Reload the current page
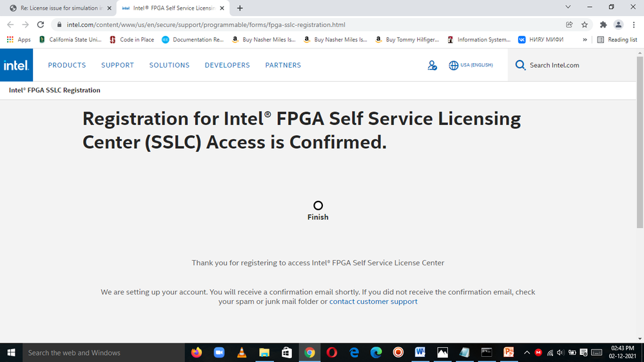Screen dimensions: 644x362 coord(40,24)
